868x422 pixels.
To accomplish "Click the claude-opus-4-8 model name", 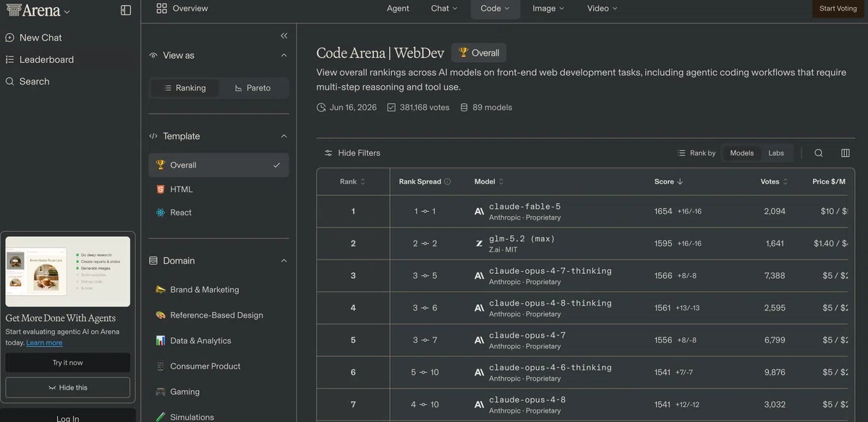I will (x=527, y=400).
